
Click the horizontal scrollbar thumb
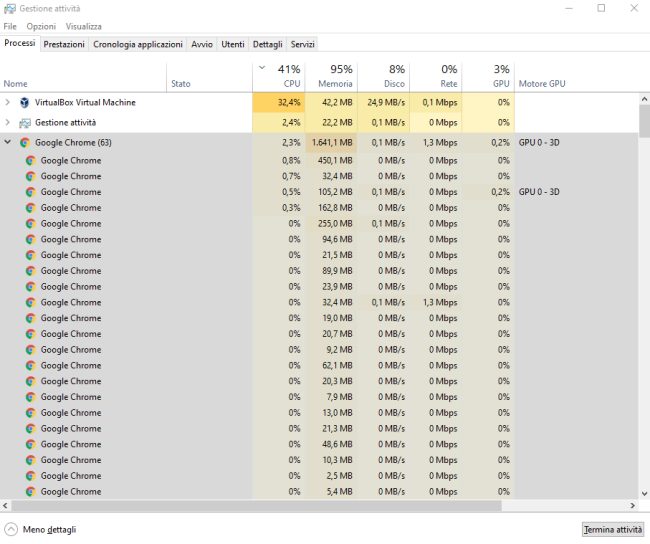pyautogui.click(x=256, y=505)
